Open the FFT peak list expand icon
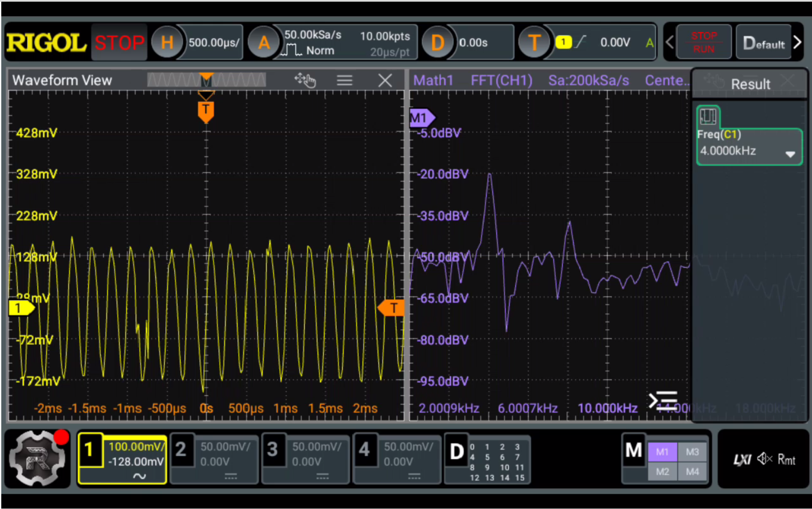 tap(663, 400)
